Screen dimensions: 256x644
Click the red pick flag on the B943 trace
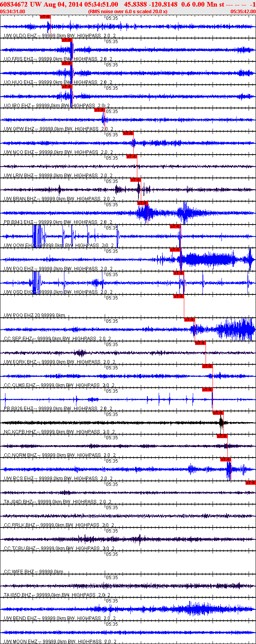click(143, 203)
